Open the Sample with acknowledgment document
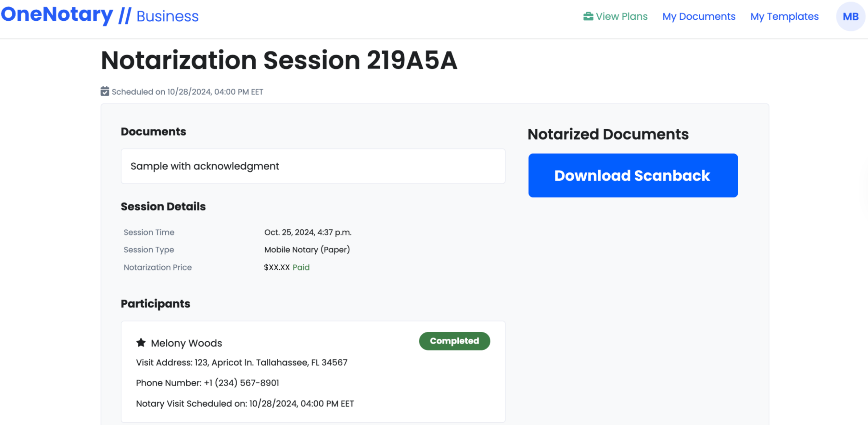868x425 pixels. [205, 166]
